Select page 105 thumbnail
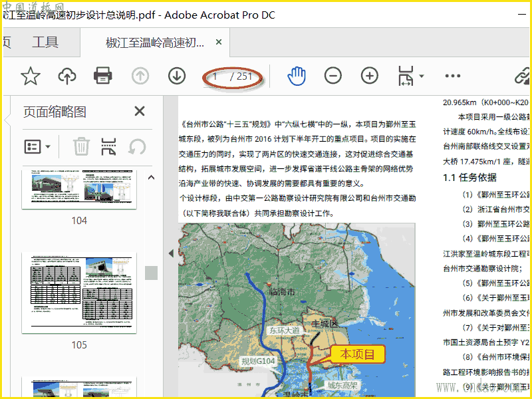This screenshot has width=532, height=399. [79, 293]
